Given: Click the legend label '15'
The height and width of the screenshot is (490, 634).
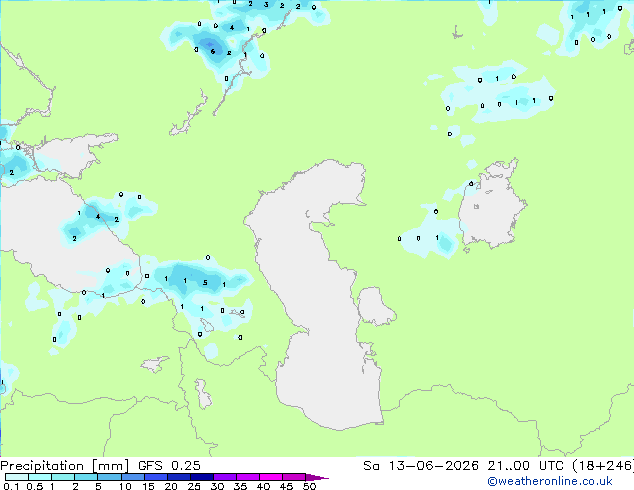Looking at the screenshot, I should 148,486.
